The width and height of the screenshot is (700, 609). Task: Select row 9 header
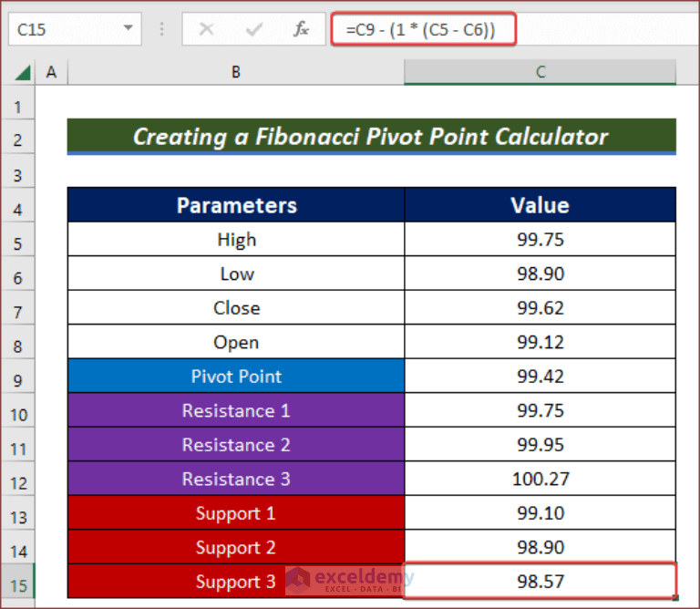18,377
